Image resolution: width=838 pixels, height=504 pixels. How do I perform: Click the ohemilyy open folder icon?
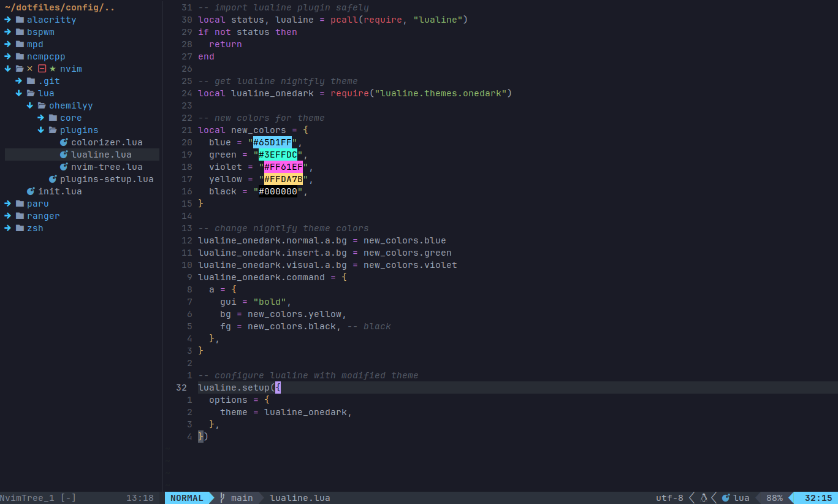tap(42, 105)
